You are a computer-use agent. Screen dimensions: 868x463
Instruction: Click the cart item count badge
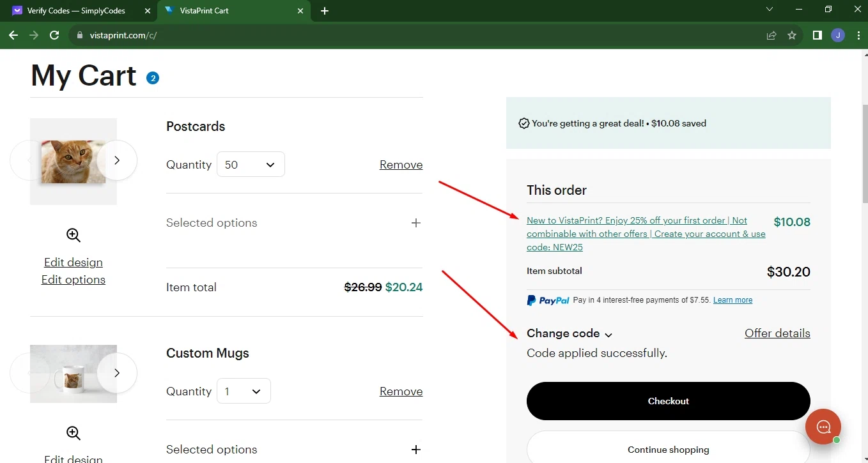[153, 78]
